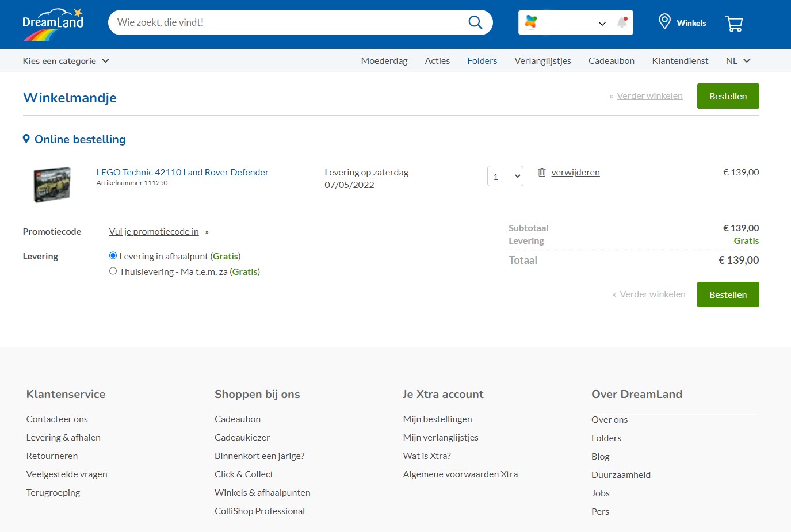Open Veelgestelde vragen footer link
Viewport: 791px width, 532px height.
(x=67, y=474)
